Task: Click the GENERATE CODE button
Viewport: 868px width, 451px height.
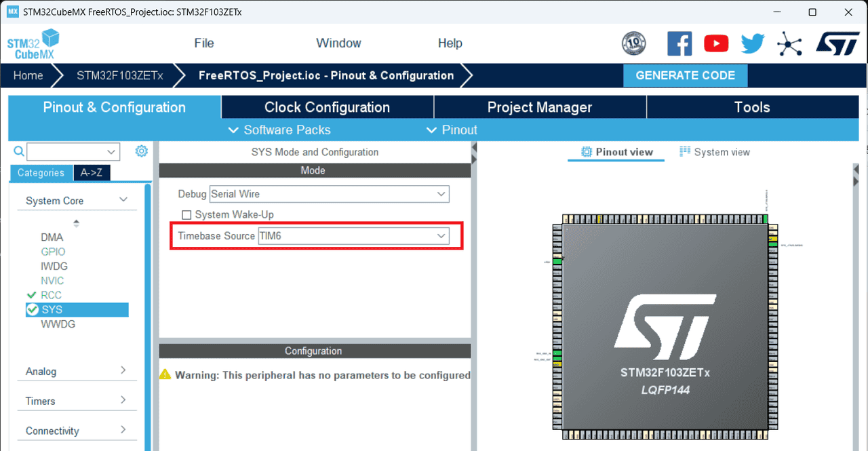Action: 685,75
